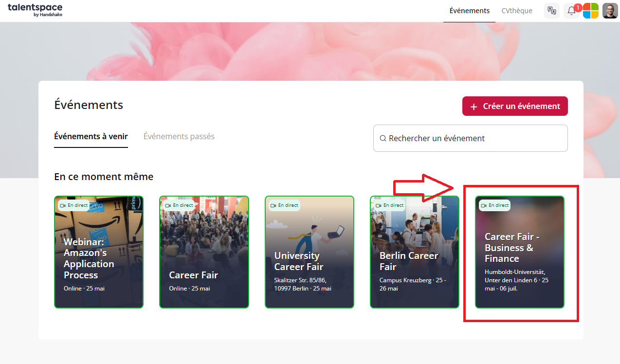Open Career Fair - Business & Finance card
This screenshot has height=364, width=620.
[x=520, y=252]
